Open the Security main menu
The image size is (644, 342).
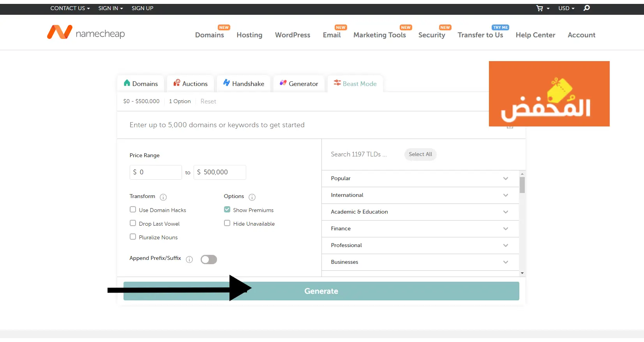432,35
